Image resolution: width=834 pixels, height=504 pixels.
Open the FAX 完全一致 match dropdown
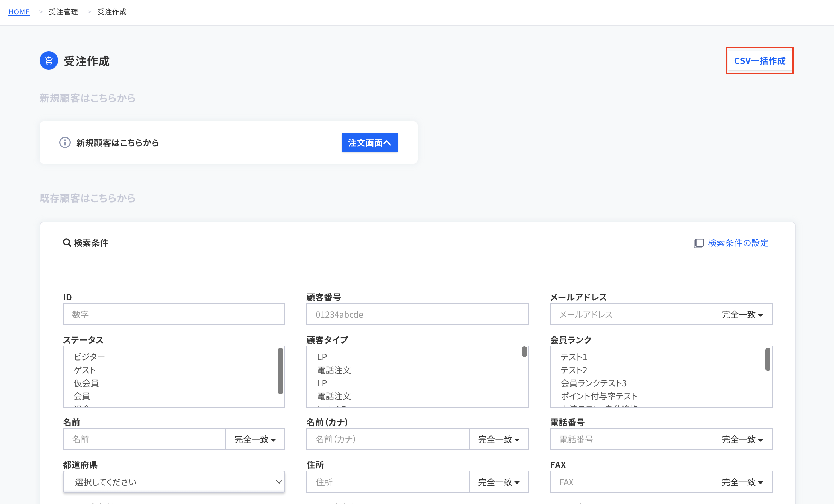[742, 482]
